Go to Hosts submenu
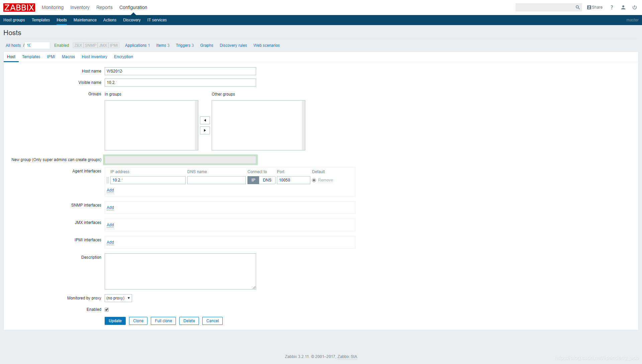The width and height of the screenshot is (642, 364). click(62, 20)
